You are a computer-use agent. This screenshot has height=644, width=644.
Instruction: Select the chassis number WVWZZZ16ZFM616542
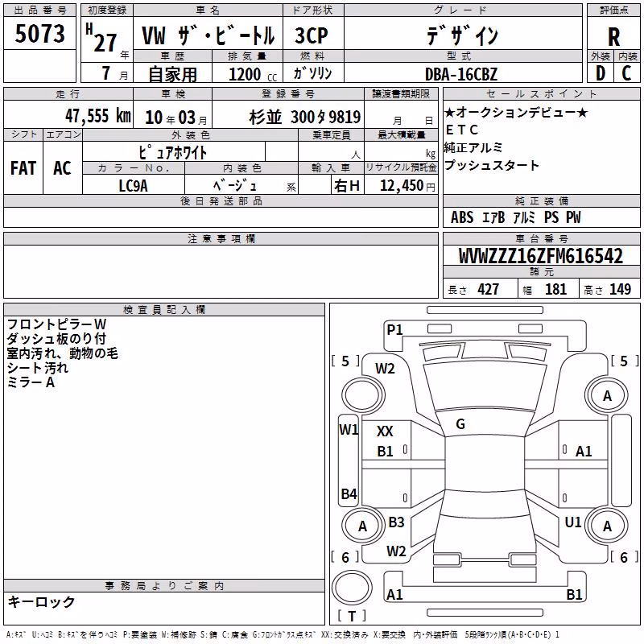tap(541, 256)
